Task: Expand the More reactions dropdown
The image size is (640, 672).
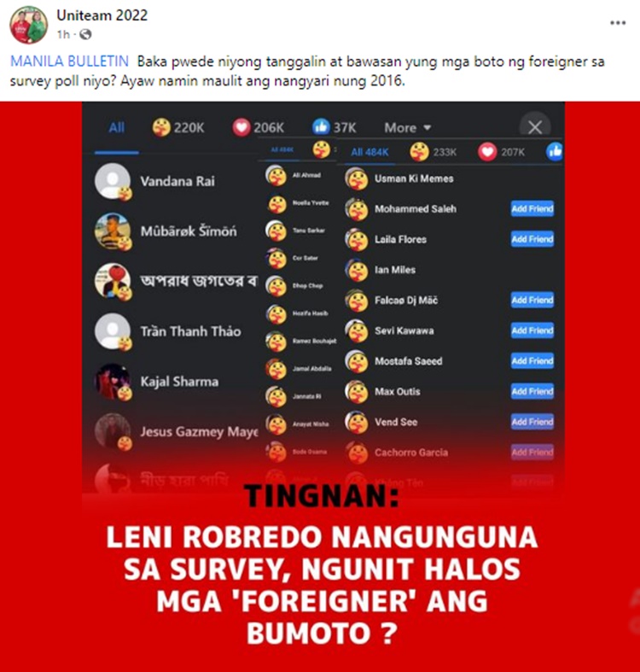Action: pyautogui.click(x=407, y=128)
